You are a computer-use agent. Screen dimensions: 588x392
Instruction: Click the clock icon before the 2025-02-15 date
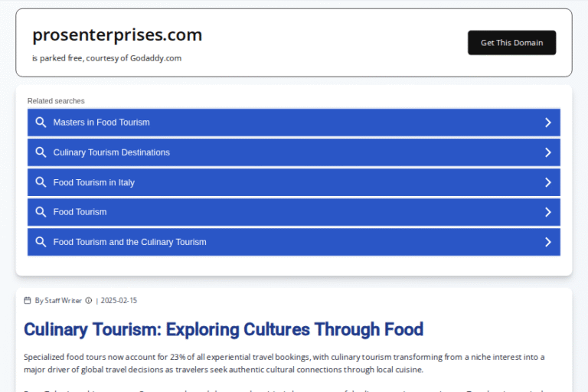[x=89, y=301]
